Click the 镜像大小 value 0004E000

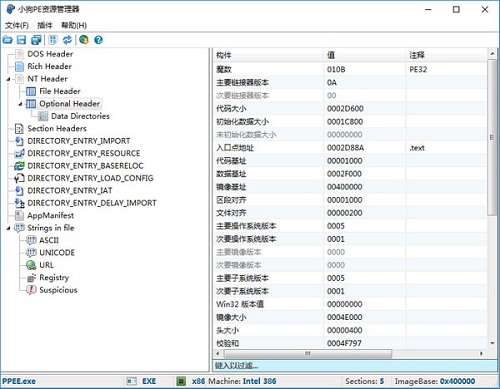[345, 317]
